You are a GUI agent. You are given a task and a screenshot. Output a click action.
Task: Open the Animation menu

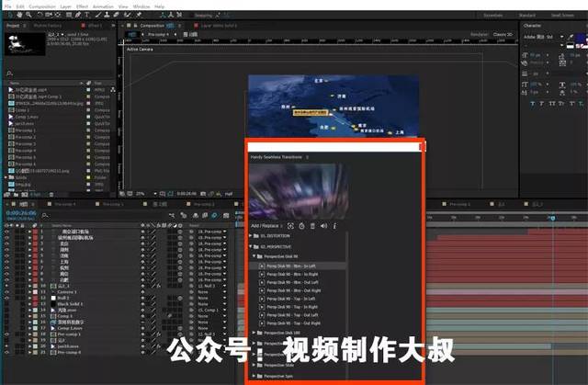pos(103,6)
